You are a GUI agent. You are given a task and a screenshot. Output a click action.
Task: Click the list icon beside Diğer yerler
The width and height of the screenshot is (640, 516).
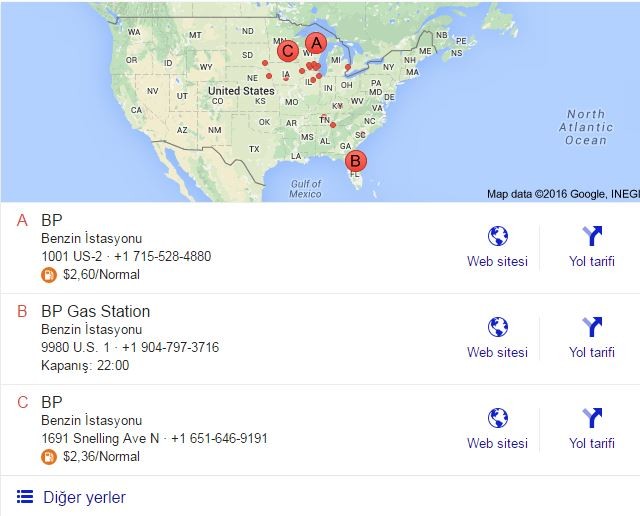[25, 497]
